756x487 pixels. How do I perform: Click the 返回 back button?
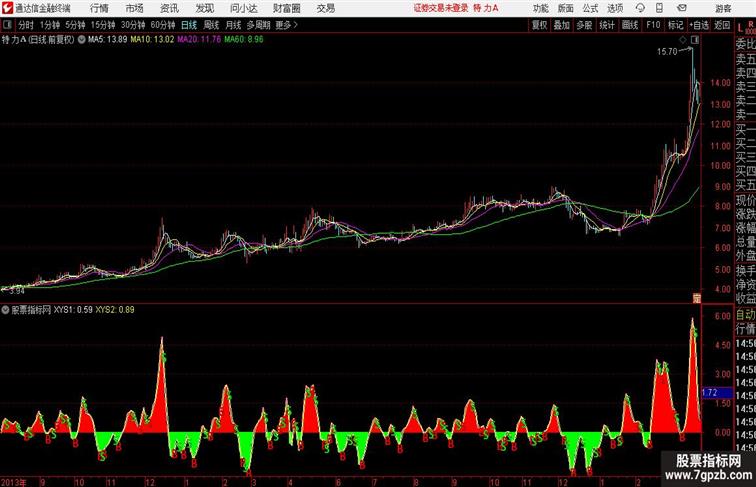click(x=722, y=25)
